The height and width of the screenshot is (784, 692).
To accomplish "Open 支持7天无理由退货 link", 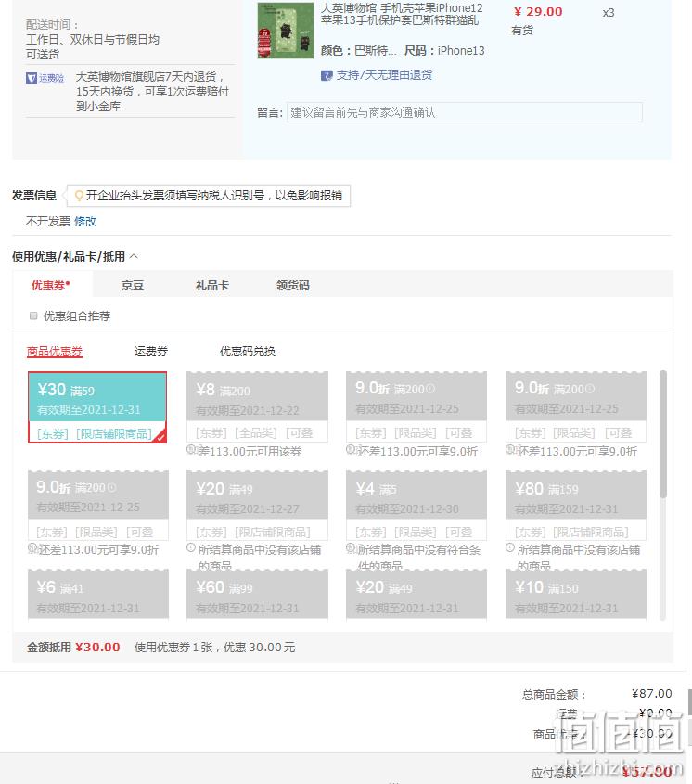I will (x=384, y=75).
